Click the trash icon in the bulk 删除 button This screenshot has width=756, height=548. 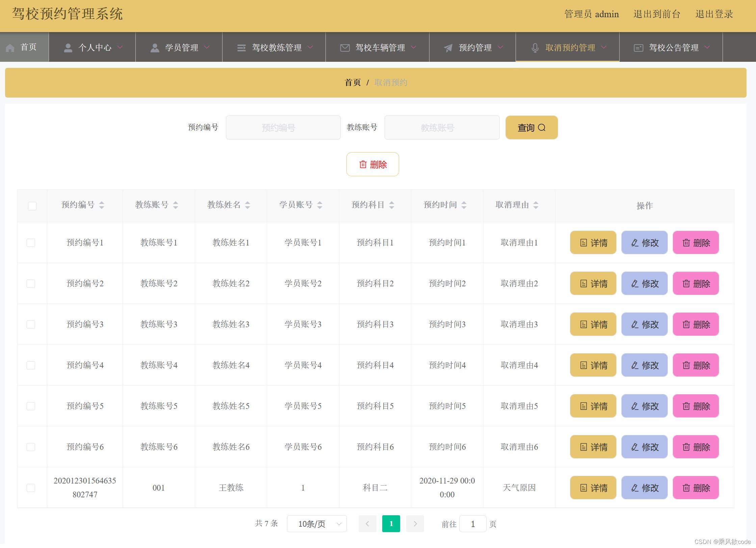coord(363,164)
